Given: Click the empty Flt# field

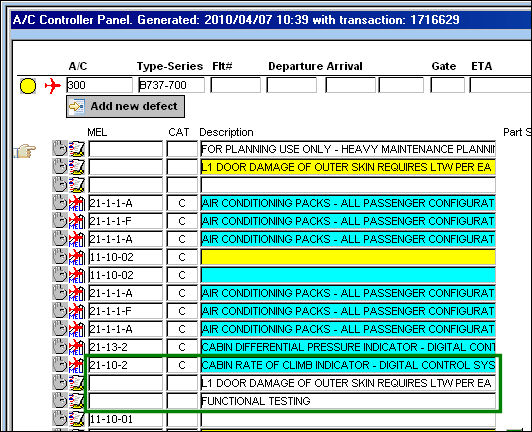Looking at the screenshot, I should 235,85.
